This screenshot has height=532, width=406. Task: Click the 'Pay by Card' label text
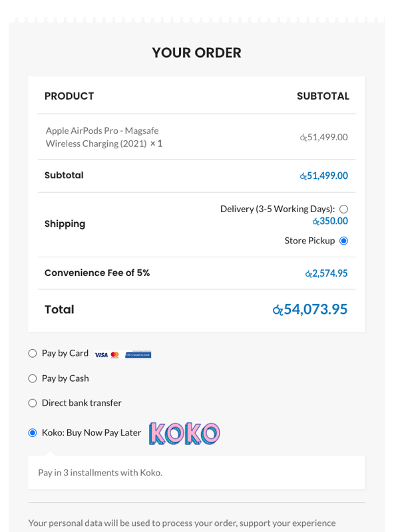(x=65, y=354)
